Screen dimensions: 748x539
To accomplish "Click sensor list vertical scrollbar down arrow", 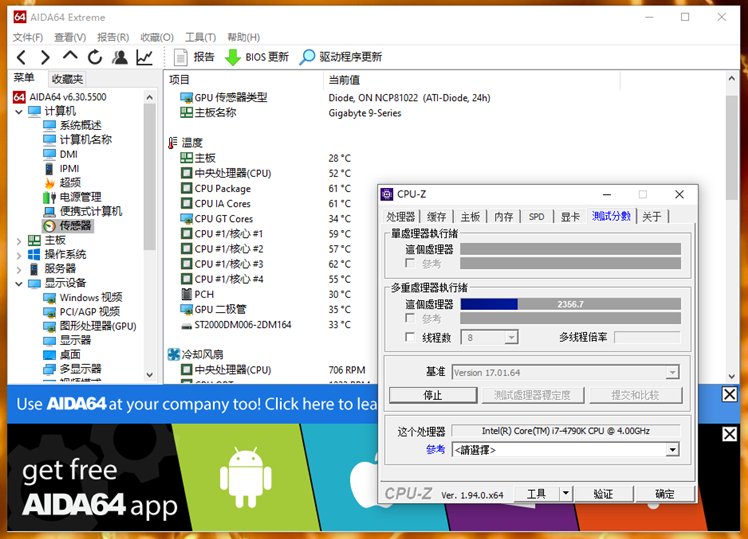I will point(731,376).
